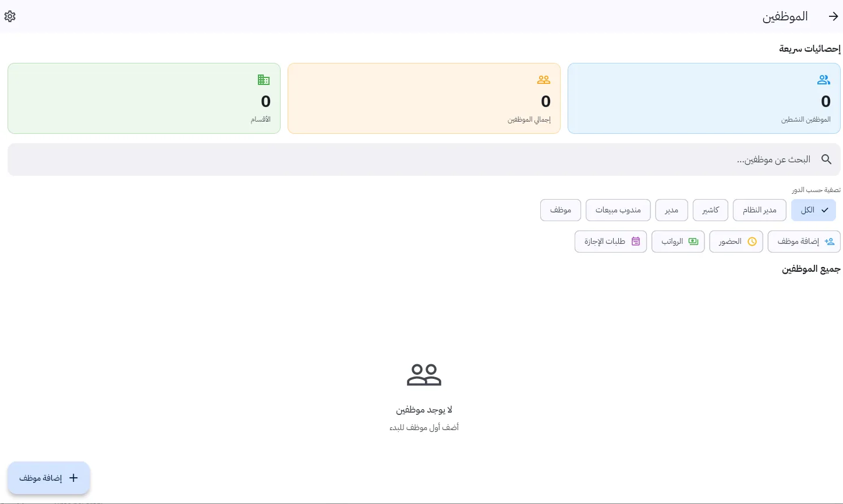Click the جميع الموظفين heading
This screenshot has width=843, height=504.
(811, 269)
